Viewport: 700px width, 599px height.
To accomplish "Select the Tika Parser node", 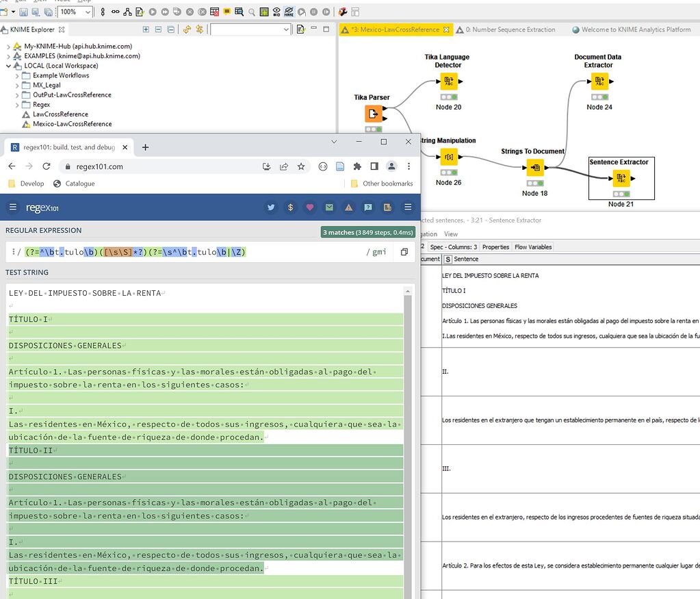I will [x=373, y=114].
